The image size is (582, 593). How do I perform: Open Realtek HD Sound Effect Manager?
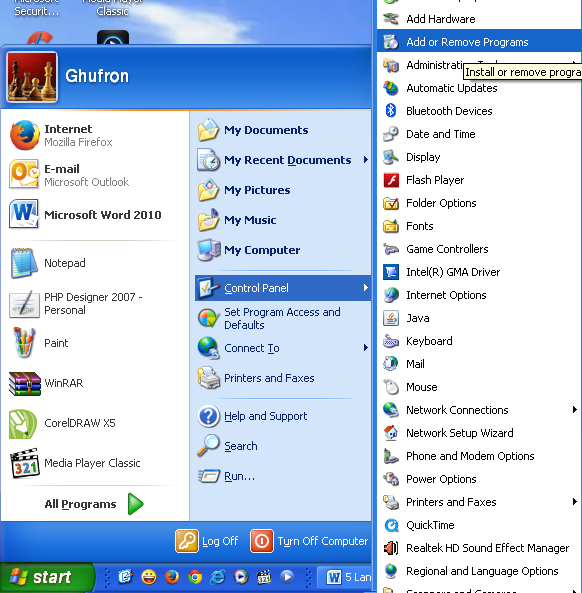[x=479, y=548]
